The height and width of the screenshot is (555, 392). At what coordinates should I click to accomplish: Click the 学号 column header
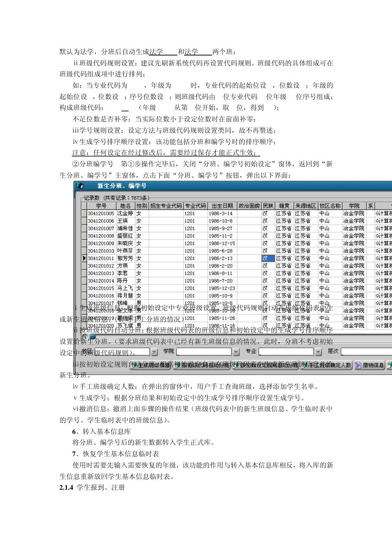[101, 206]
